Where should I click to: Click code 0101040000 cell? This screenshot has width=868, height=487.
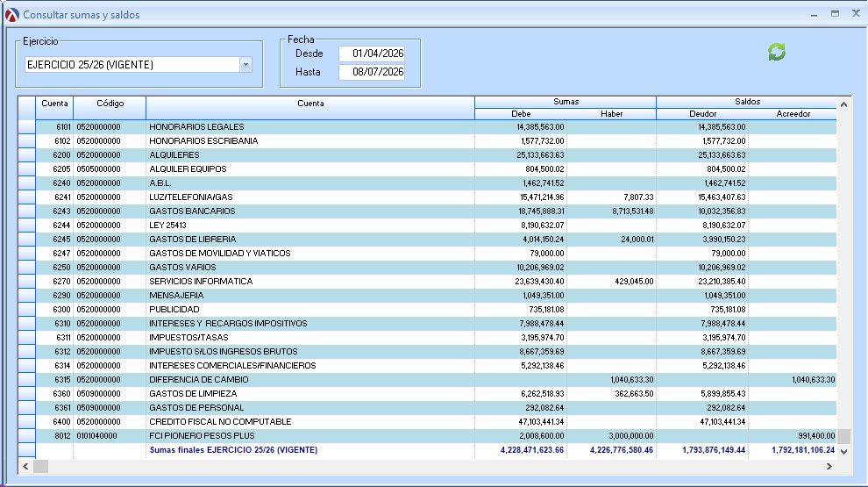tap(96, 436)
